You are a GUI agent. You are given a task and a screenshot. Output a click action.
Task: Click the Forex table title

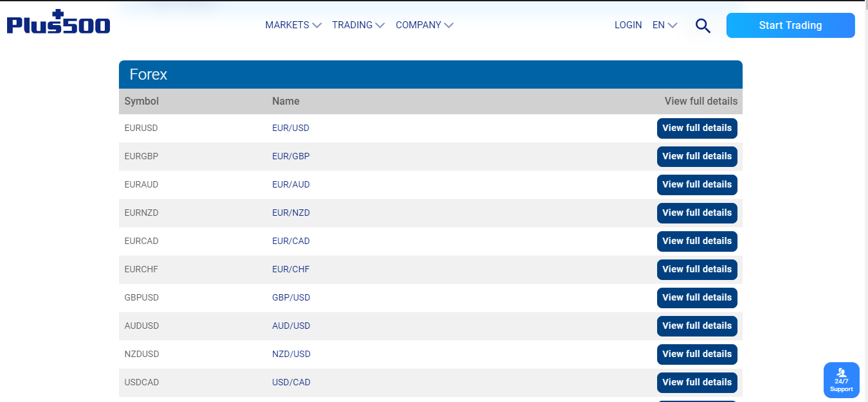point(149,74)
